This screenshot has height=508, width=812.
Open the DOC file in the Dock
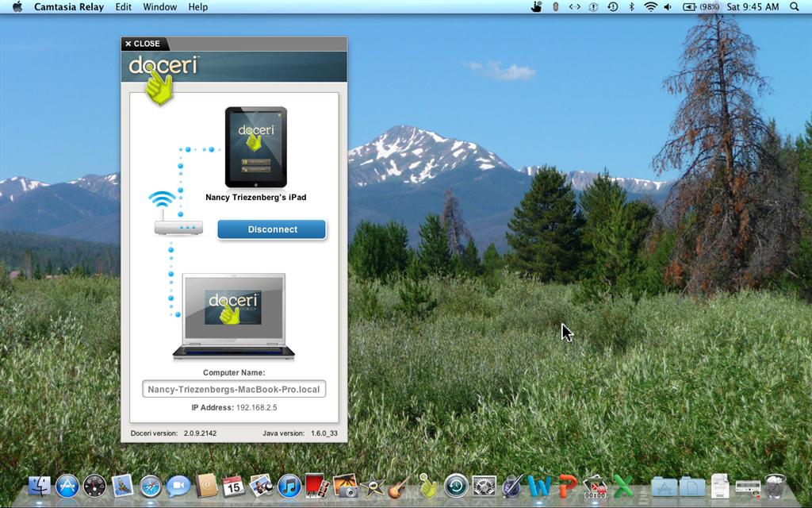[x=720, y=487]
